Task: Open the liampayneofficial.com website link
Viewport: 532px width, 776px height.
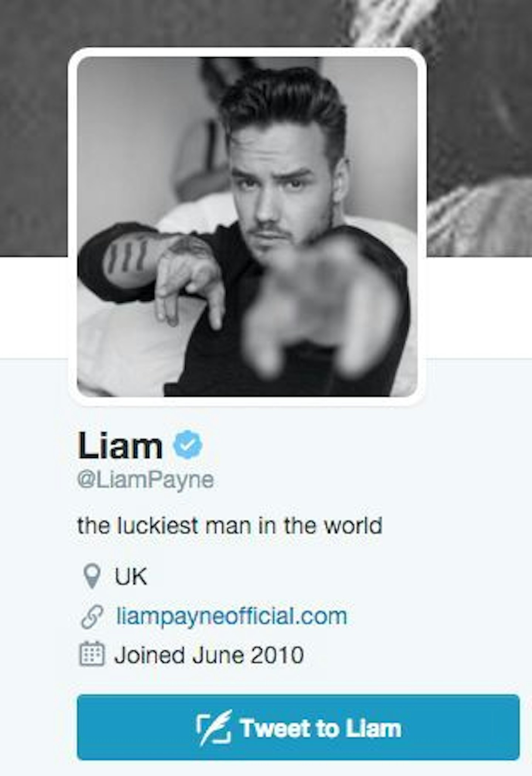Action: point(232,617)
